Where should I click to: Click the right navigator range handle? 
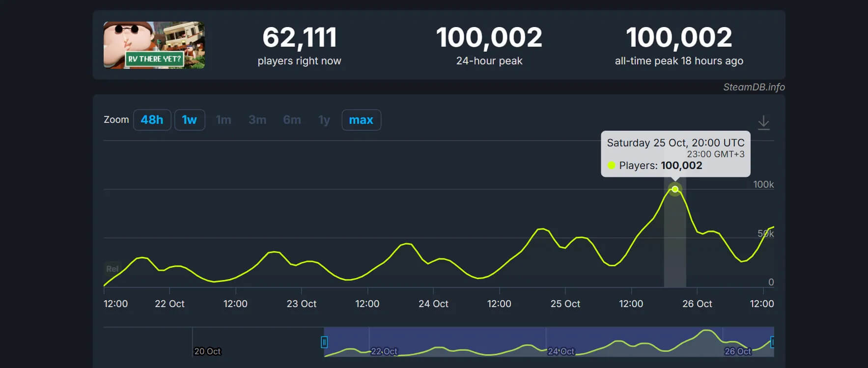(x=772, y=342)
